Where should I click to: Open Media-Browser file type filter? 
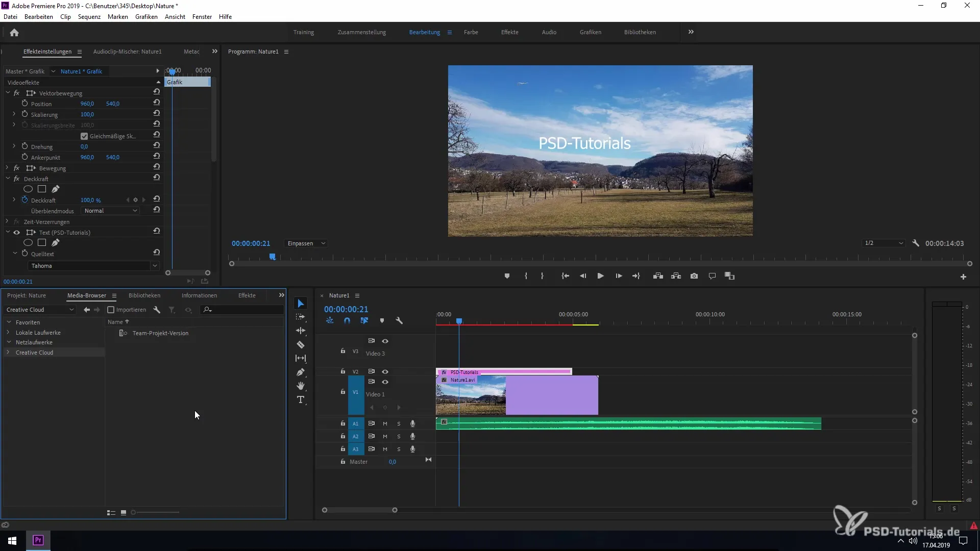point(172,310)
